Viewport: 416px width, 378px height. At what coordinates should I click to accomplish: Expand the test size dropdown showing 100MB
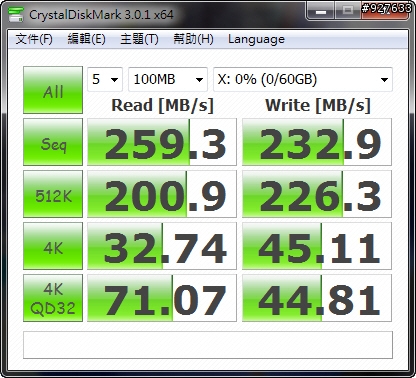168,79
